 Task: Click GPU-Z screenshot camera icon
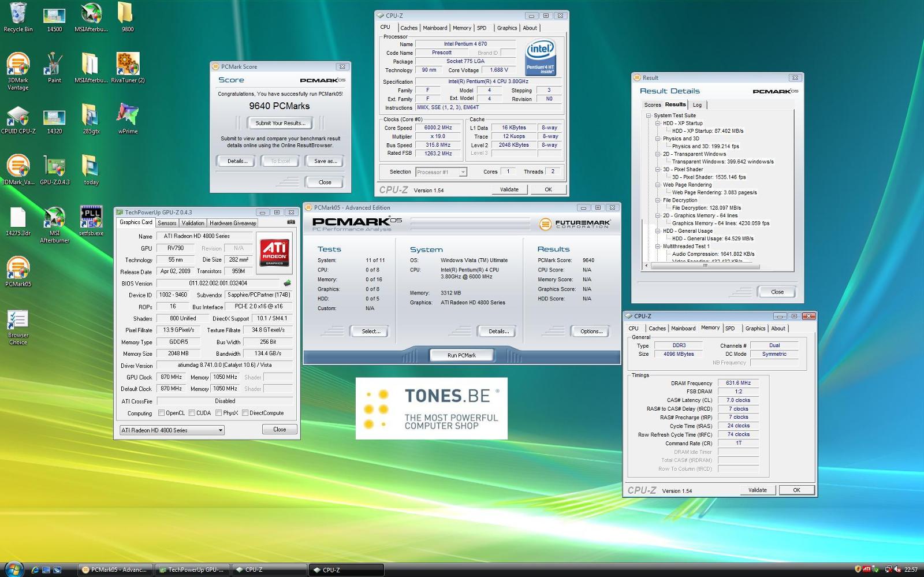coord(291,222)
